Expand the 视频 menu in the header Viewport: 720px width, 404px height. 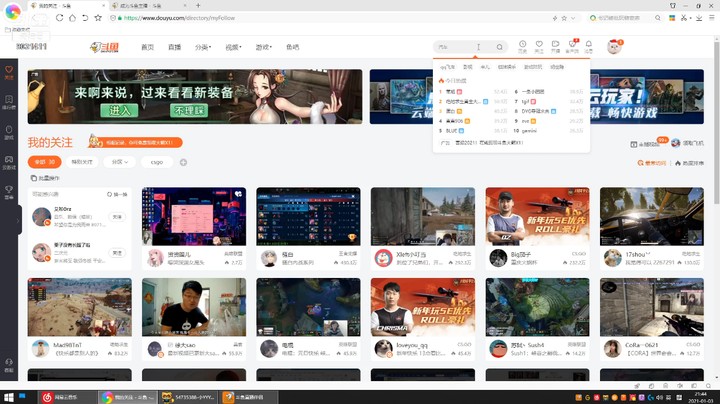[233, 47]
